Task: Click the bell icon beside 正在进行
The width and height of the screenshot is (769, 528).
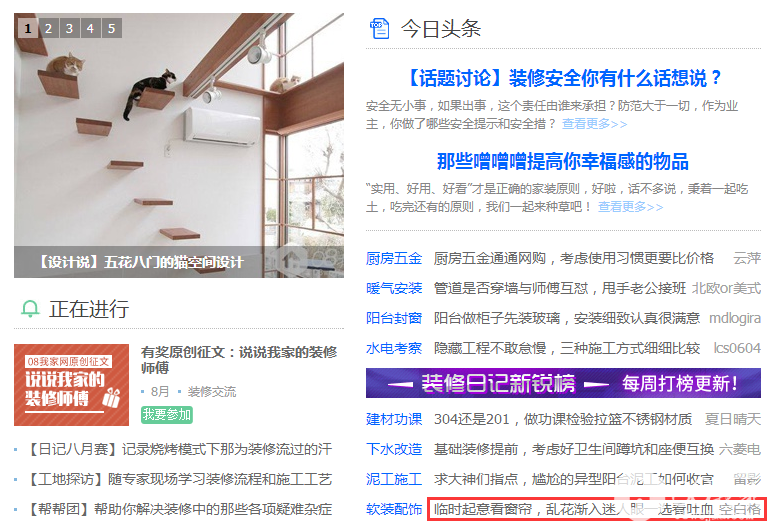Action: [30, 309]
